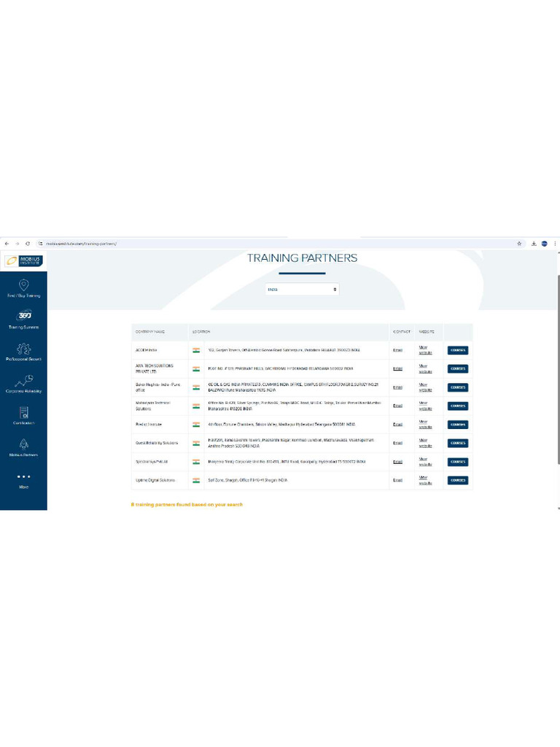Click Email link for Mahadyuta Technical Solutions
Viewport: 560px width, 747px height.
tap(397, 406)
